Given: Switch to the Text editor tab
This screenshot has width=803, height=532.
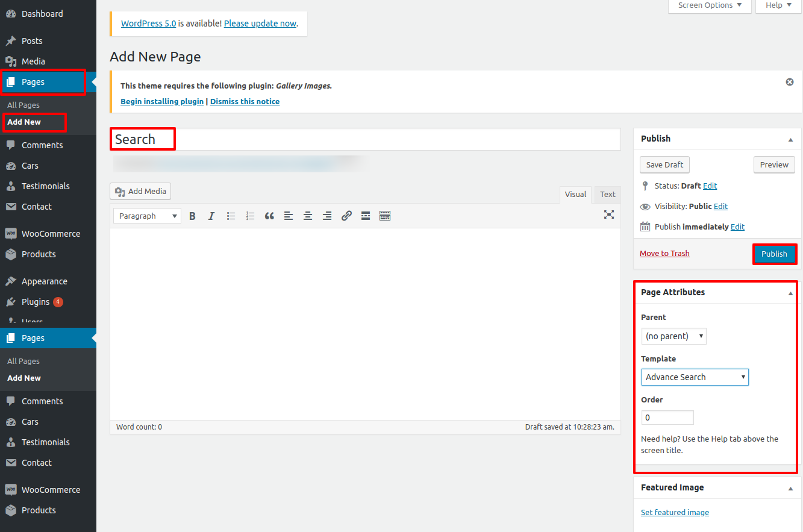Looking at the screenshot, I should tap(607, 194).
